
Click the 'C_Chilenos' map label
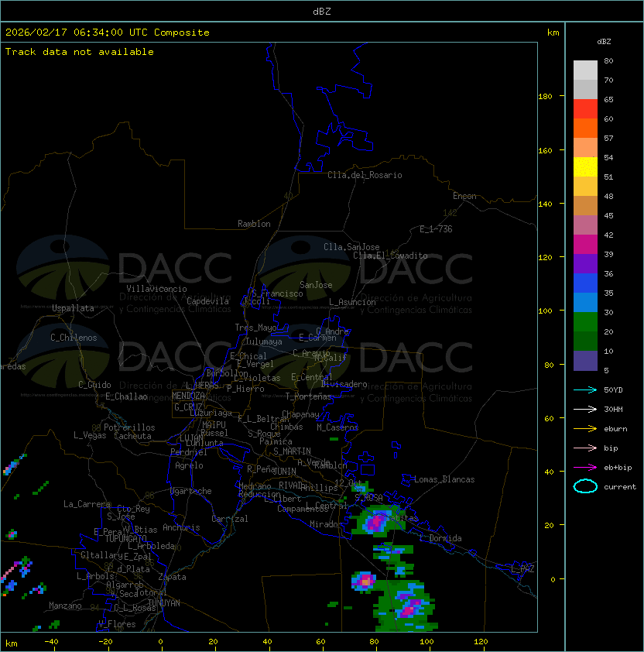coord(74,338)
